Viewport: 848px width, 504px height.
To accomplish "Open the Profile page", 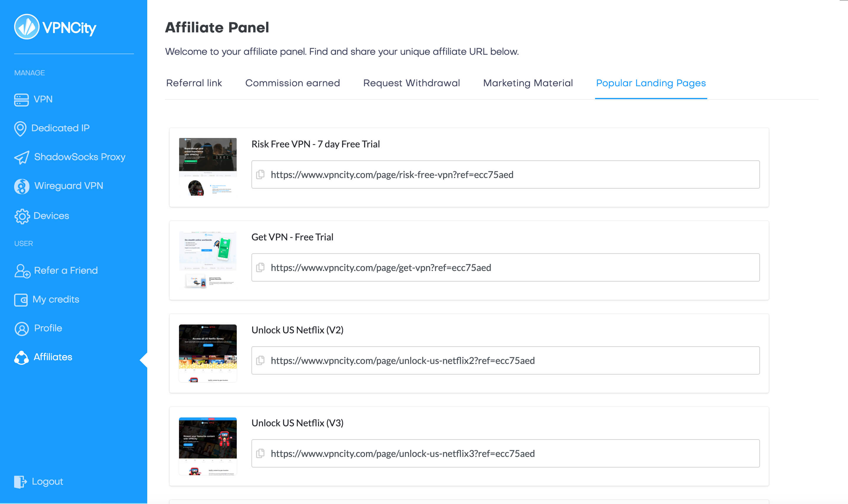I will pos(48,328).
